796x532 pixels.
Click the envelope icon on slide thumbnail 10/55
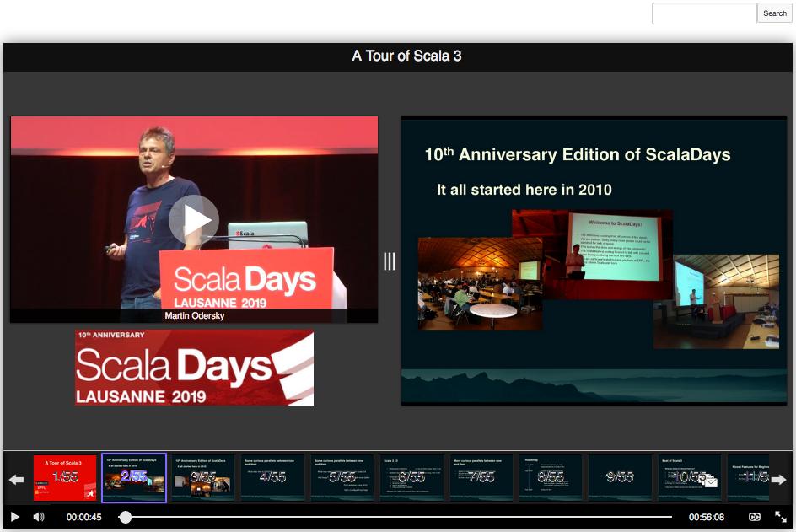coord(711,481)
